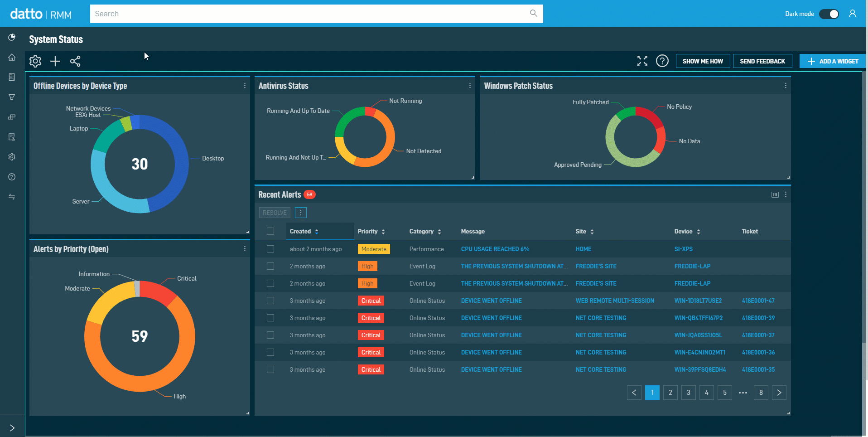Open Antivirus Status widget options menu

coord(470,86)
